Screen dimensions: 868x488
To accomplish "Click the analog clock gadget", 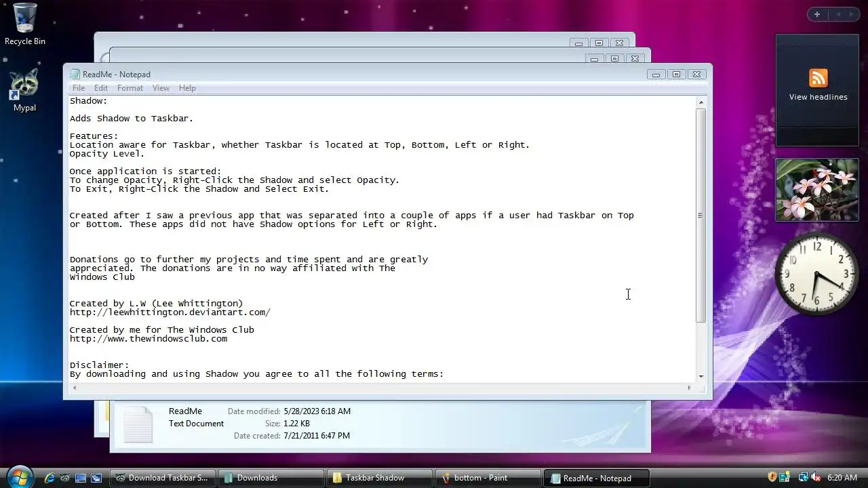I will 816,275.
